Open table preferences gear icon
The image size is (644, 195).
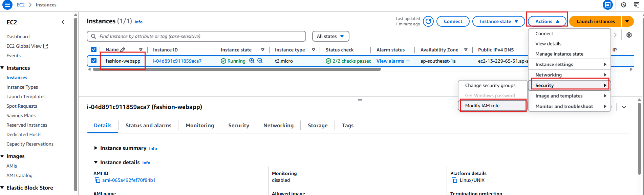coord(629,35)
